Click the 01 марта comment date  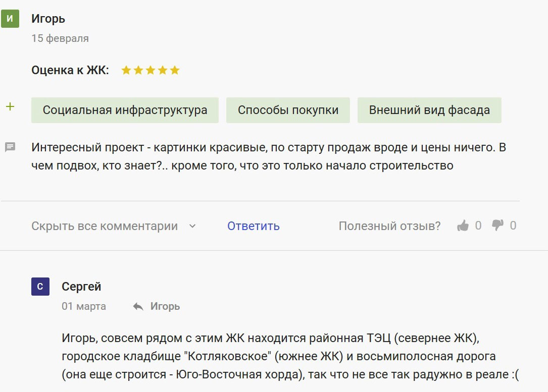click(84, 306)
